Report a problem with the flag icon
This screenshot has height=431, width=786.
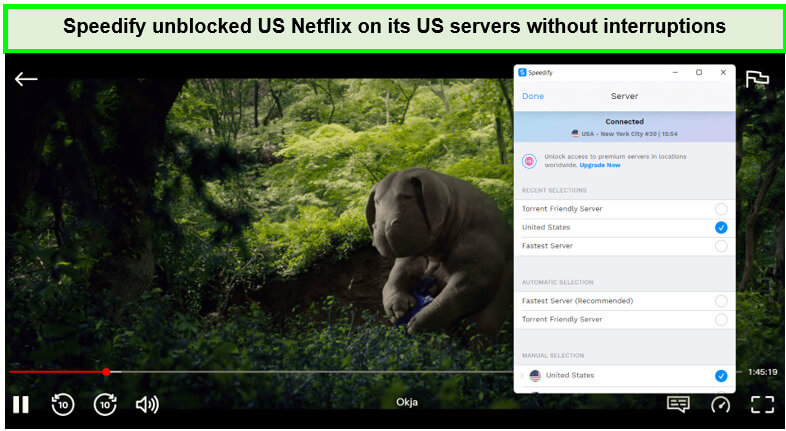point(757,79)
